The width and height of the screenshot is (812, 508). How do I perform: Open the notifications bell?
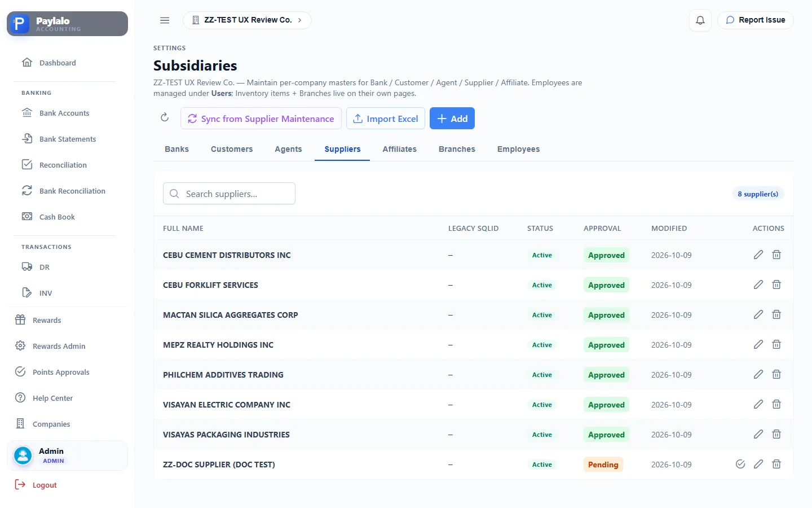(x=700, y=20)
